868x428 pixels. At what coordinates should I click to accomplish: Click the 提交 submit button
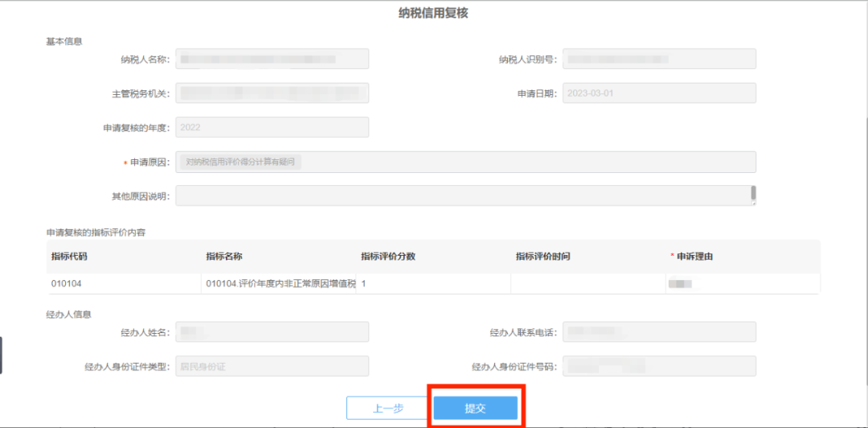476,408
